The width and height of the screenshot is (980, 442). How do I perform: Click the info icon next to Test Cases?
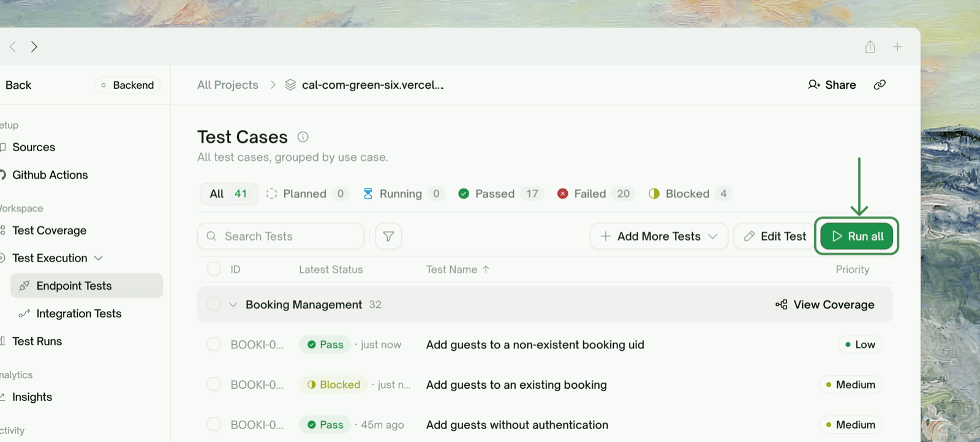click(303, 137)
